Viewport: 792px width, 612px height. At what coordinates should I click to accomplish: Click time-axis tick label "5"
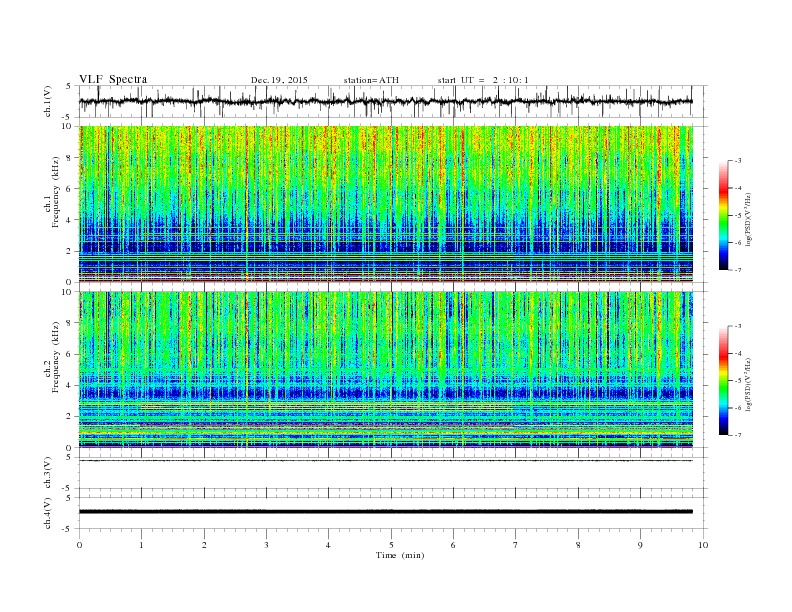point(391,545)
